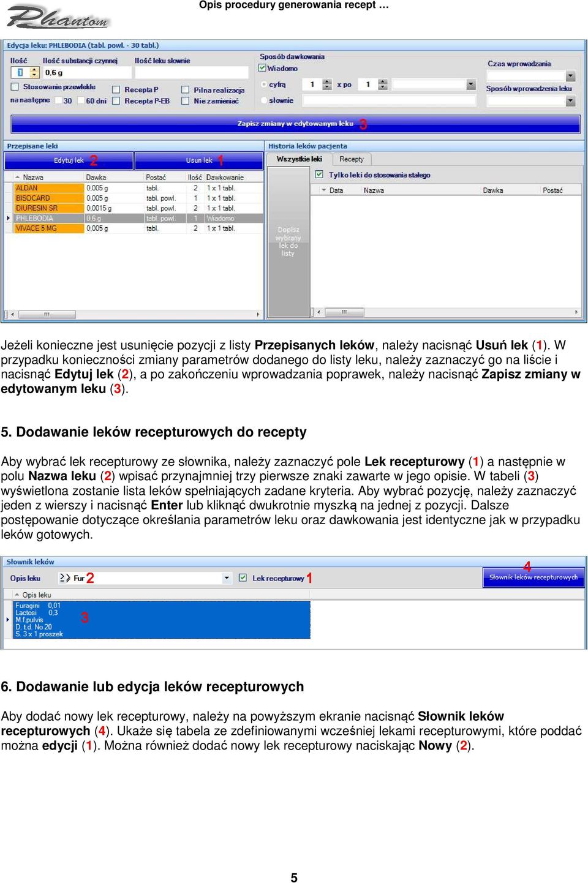Switch to the Wszystkie leki tab
Screen dimensions: 588x883
299,159
